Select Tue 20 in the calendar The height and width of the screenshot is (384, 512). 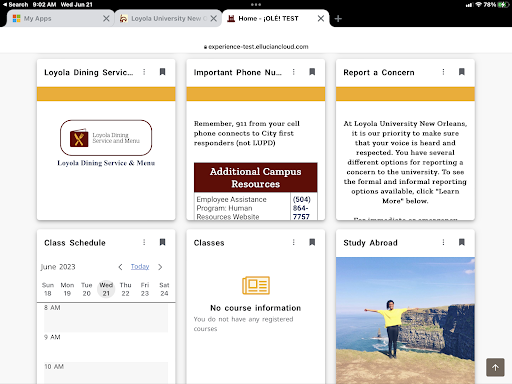tap(86, 289)
